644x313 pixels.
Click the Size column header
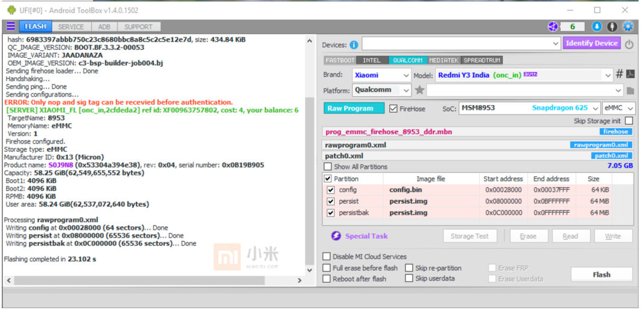click(x=593, y=179)
